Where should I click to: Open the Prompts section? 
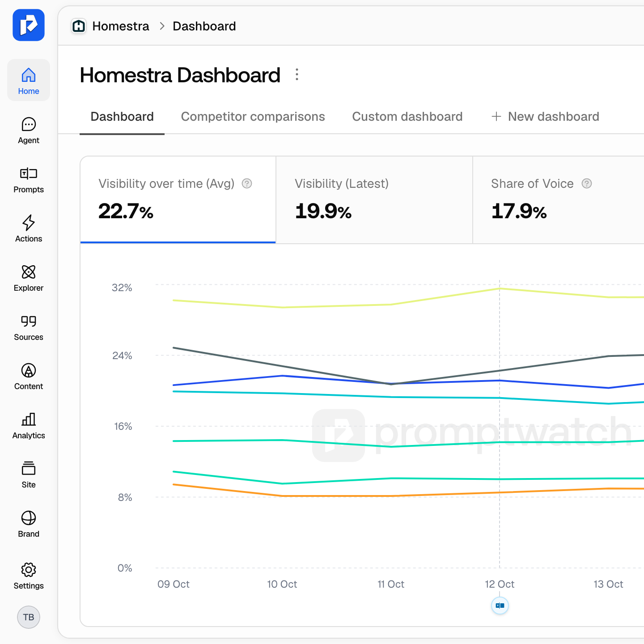[29, 179]
